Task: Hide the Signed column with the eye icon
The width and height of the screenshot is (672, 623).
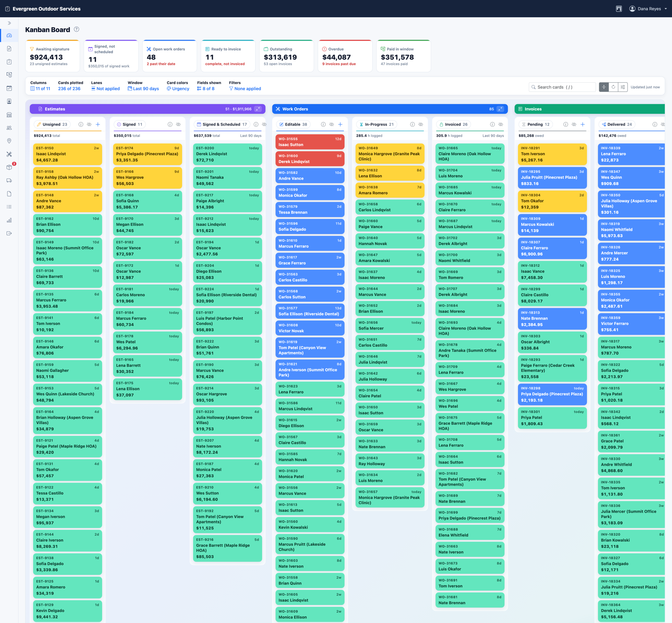Action: coord(178,125)
